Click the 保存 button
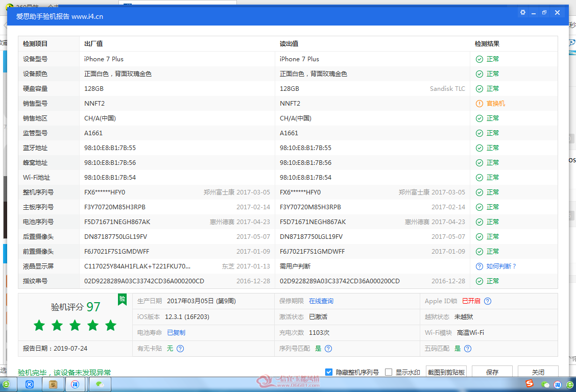This screenshot has height=392, width=576. (492, 372)
